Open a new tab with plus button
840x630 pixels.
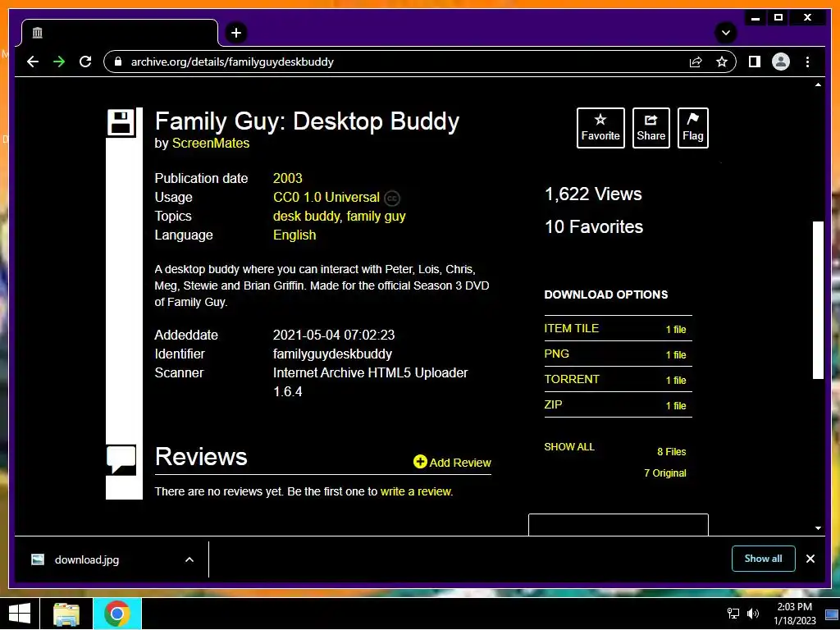click(x=235, y=33)
